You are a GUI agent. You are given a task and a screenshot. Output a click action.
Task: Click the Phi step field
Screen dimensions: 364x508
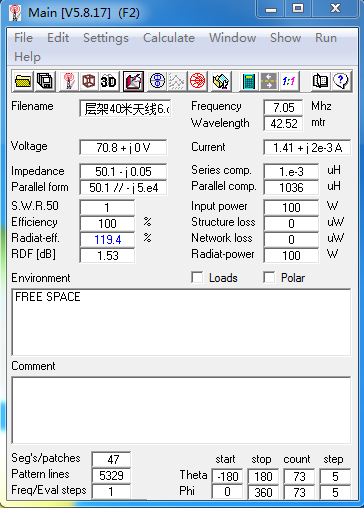(335, 492)
